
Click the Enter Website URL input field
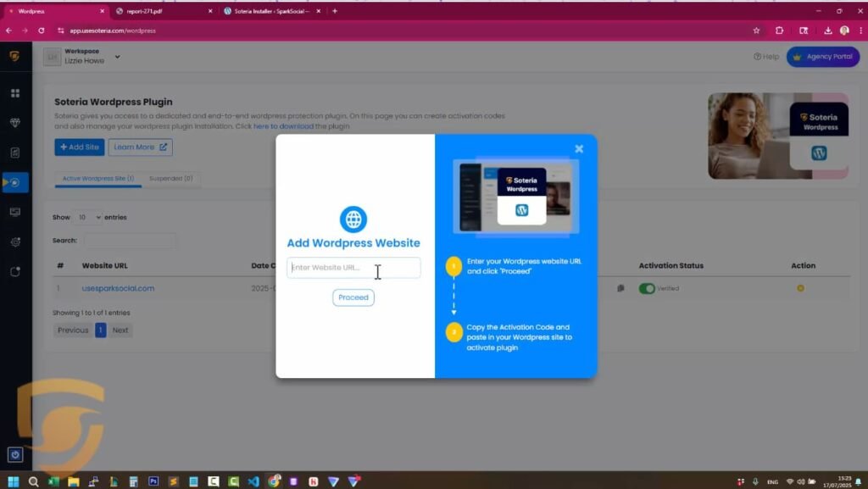pyautogui.click(x=353, y=268)
